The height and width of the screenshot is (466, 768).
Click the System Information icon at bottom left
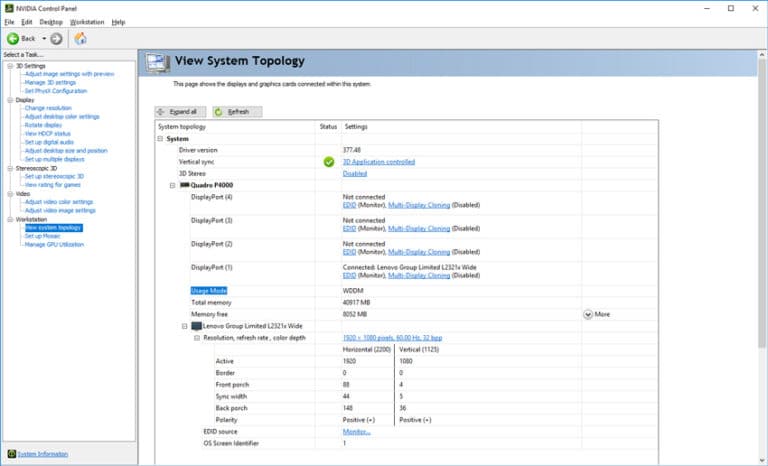point(12,454)
